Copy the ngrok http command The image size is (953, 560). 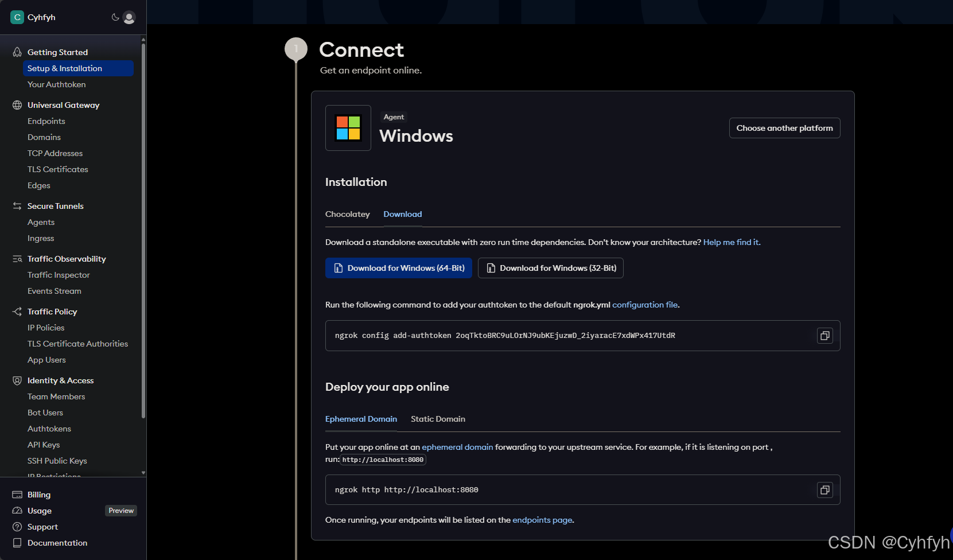click(x=824, y=490)
